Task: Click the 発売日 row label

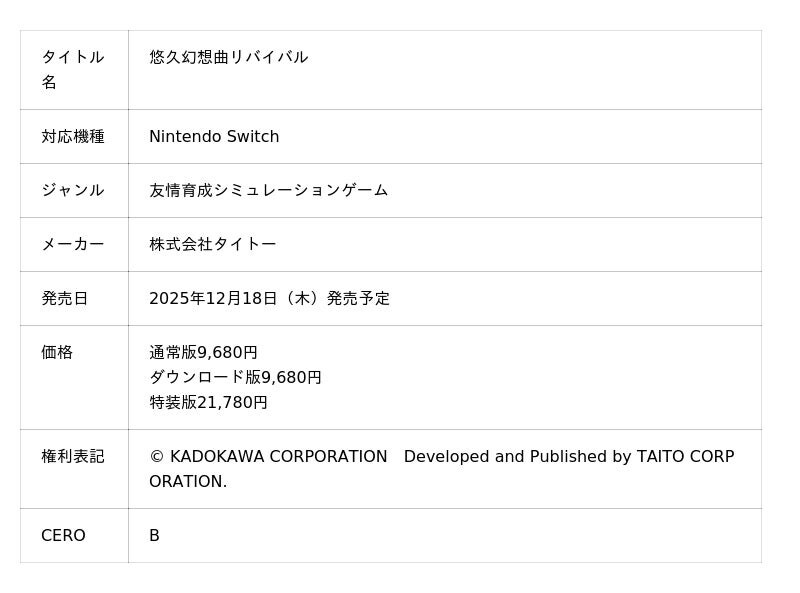Action: [64, 299]
